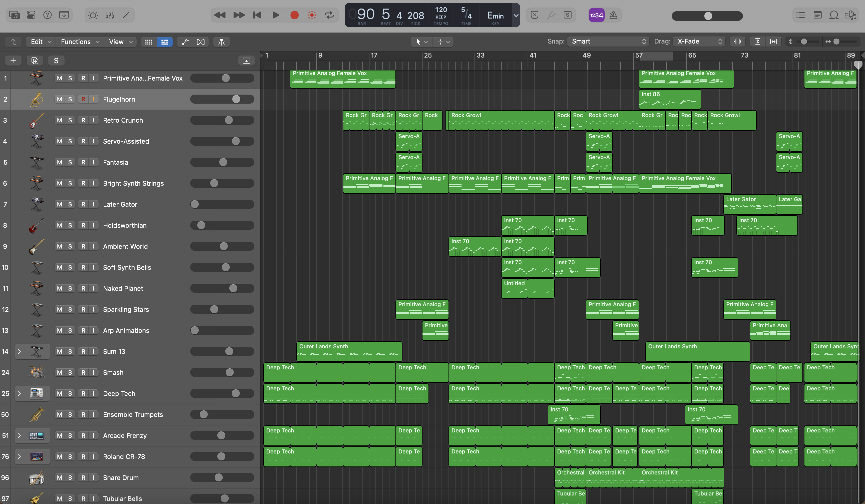The image size is (865, 504).
Task: Click the Duplicate Track icon
Action: pos(35,61)
